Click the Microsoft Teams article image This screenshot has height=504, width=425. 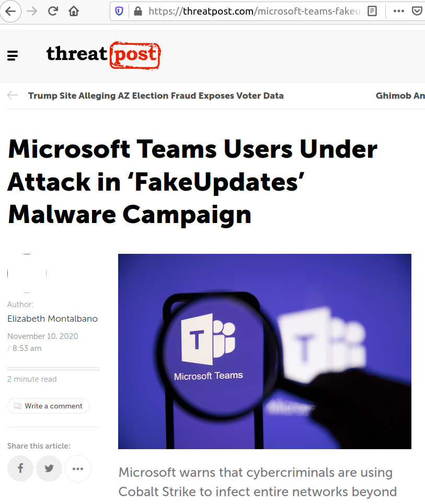pyautogui.click(x=265, y=351)
